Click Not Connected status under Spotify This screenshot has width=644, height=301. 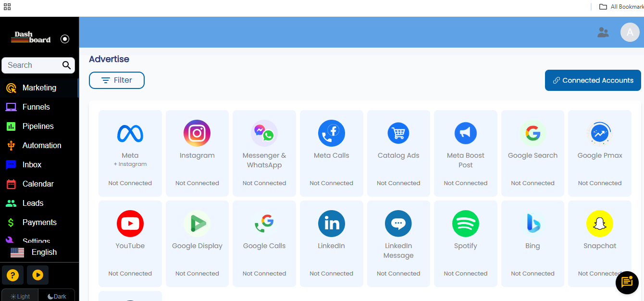click(466, 274)
